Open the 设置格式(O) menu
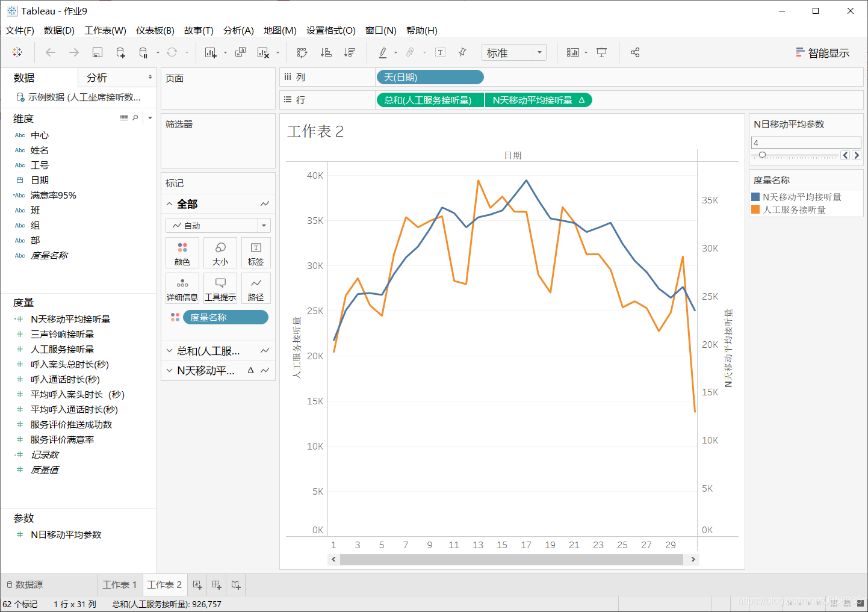 tap(331, 30)
